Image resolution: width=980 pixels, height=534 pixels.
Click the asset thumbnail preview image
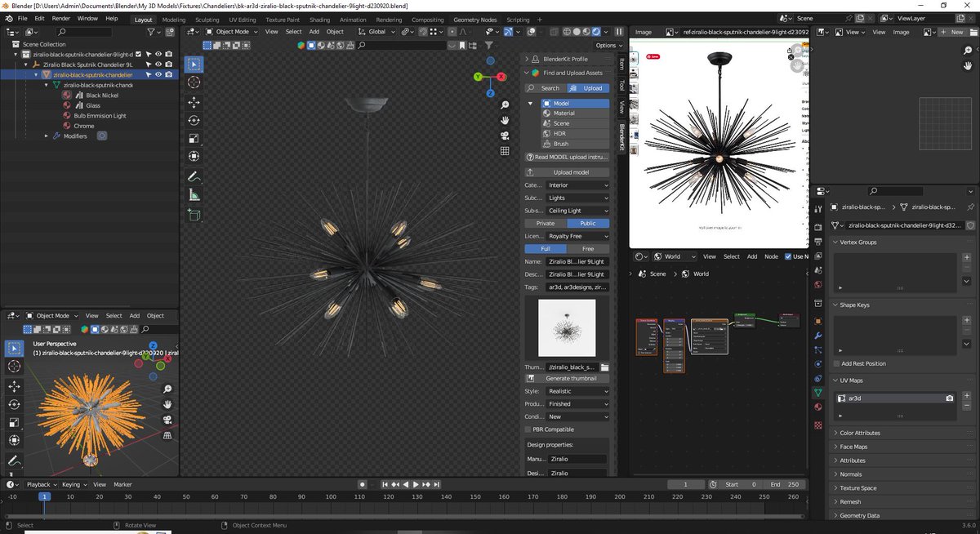567,327
